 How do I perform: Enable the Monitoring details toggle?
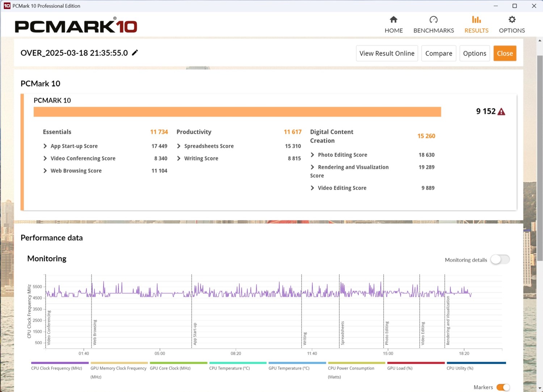(500, 260)
